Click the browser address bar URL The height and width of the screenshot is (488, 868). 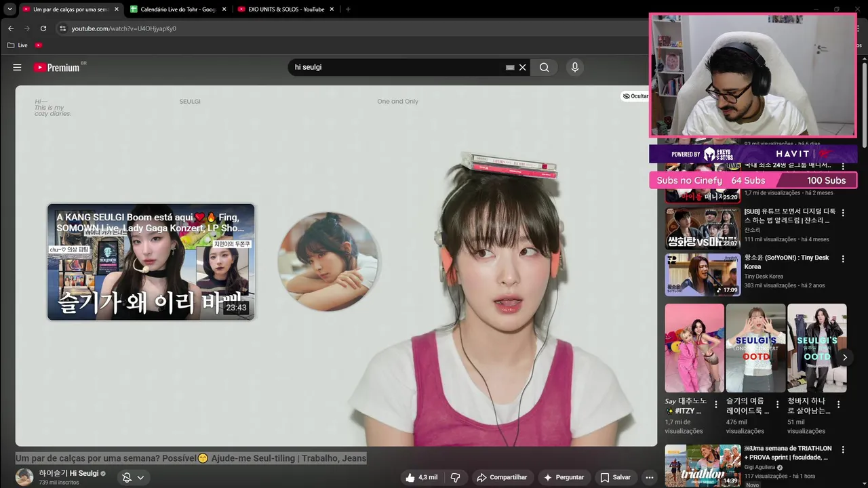click(124, 28)
